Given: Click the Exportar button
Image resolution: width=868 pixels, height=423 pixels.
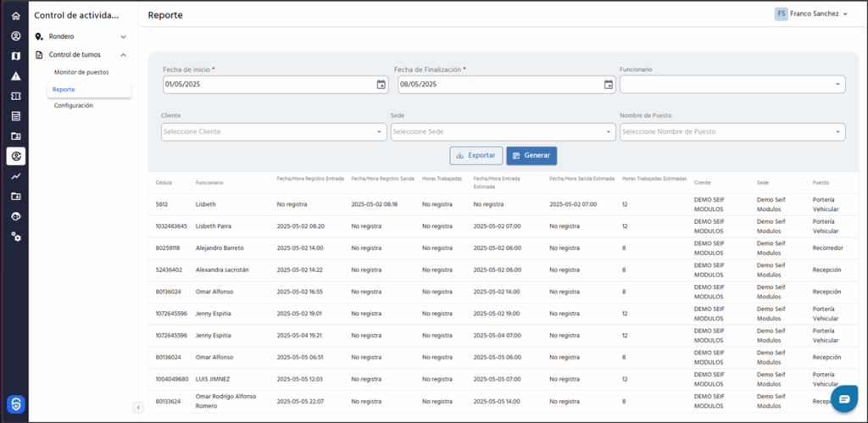Looking at the screenshot, I should (x=476, y=156).
